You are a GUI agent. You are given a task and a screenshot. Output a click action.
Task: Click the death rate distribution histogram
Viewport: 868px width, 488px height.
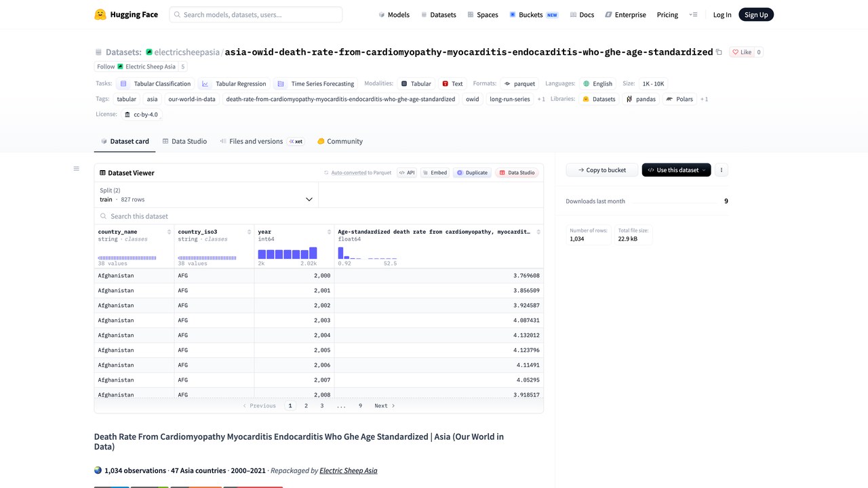coord(368,253)
